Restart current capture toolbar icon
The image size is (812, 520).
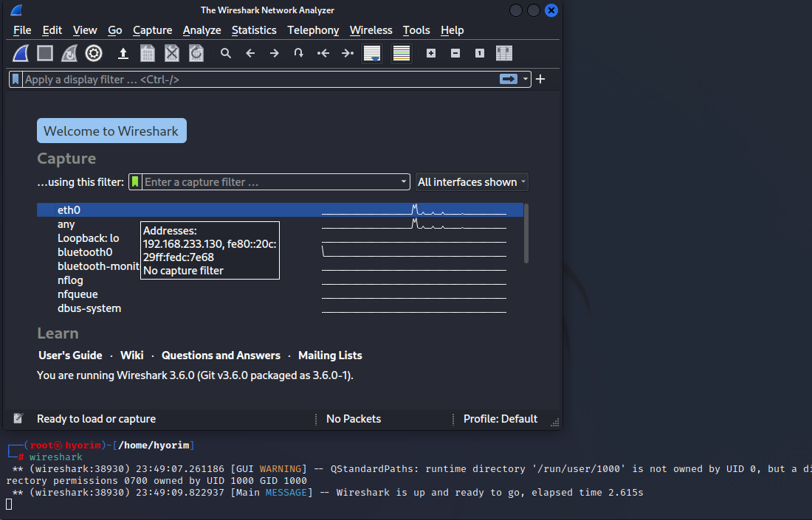69,53
